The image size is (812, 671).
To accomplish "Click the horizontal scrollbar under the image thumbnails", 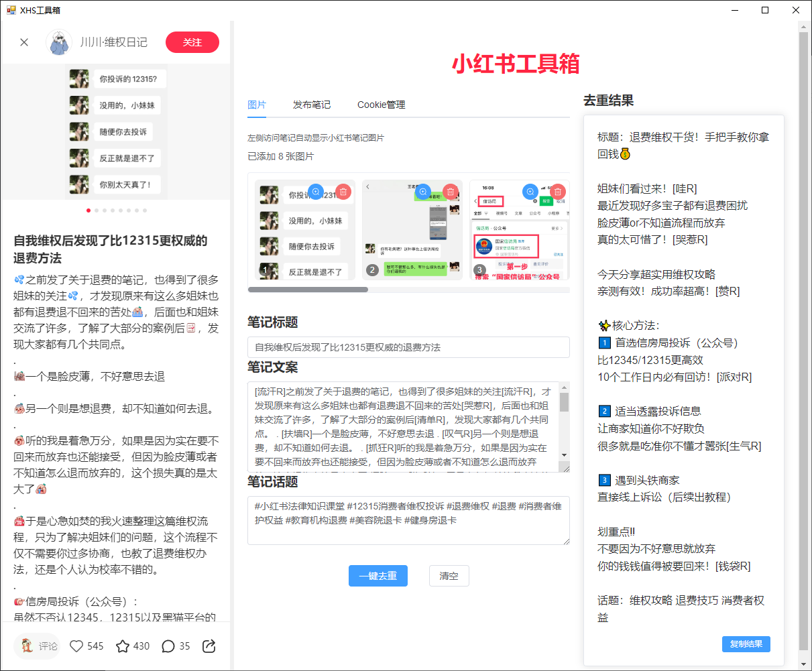I will [308, 290].
